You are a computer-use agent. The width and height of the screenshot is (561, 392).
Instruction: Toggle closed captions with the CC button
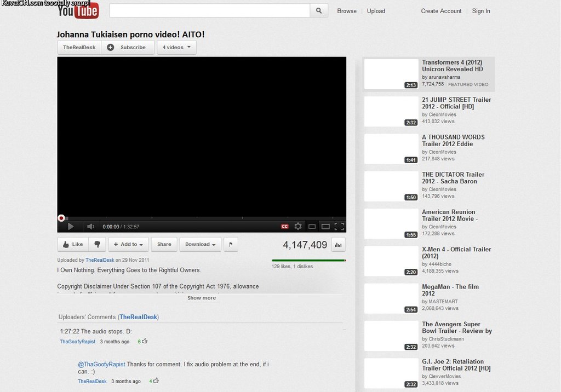click(285, 227)
